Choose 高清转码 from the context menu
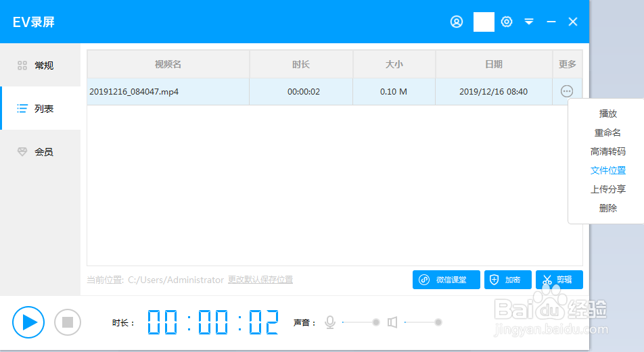This screenshot has width=644, height=352. pyautogui.click(x=608, y=151)
